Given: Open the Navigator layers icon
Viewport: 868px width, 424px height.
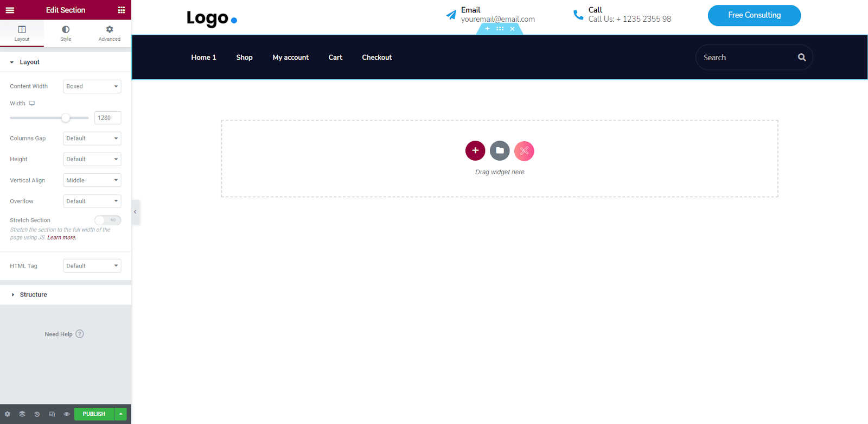Looking at the screenshot, I should (22, 414).
